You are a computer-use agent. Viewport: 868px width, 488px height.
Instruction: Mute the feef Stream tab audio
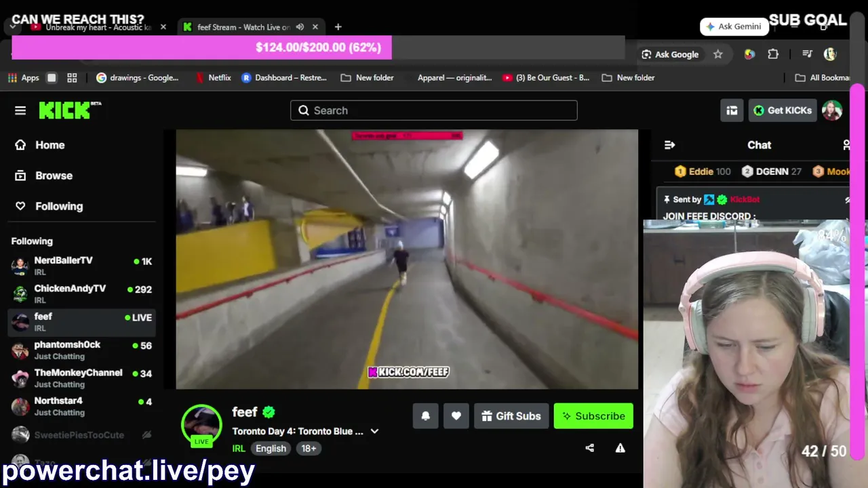pos(300,27)
